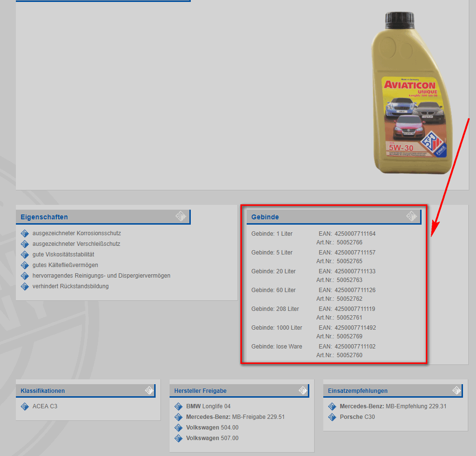Select the Einsatzempfehlungen heading
The image size is (476, 456).
357,390
